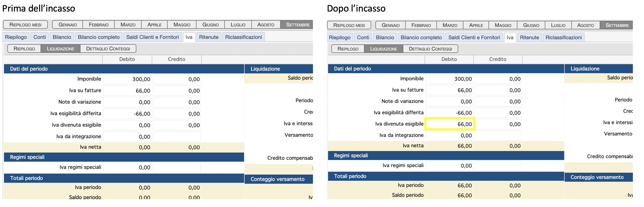Image resolution: width=644 pixels, height=207 pixels.
Task: Open the Ritenute tab in the Prima dell'incasso panel
Action: click(x=209, y=37)
